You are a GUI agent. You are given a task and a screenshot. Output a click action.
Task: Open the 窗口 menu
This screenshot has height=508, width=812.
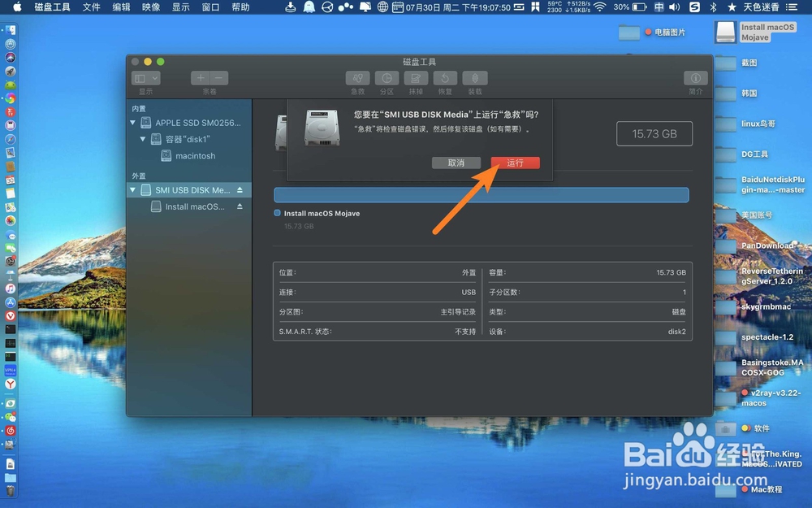click(x=211, y=7)
